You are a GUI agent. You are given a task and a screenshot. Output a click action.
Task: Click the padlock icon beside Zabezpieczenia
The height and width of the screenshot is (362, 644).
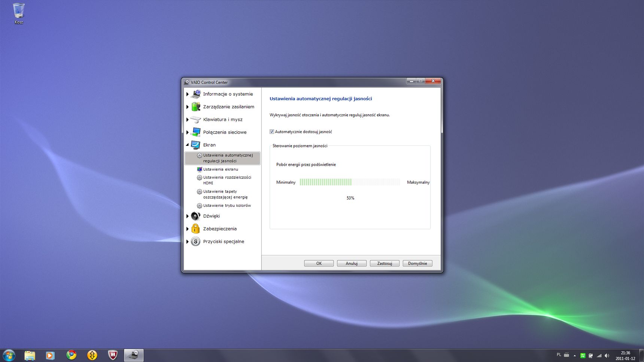195,228
